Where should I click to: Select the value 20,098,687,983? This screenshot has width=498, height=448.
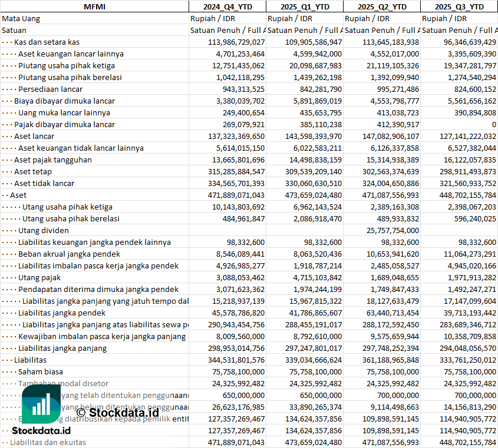(x=315, y=66)
